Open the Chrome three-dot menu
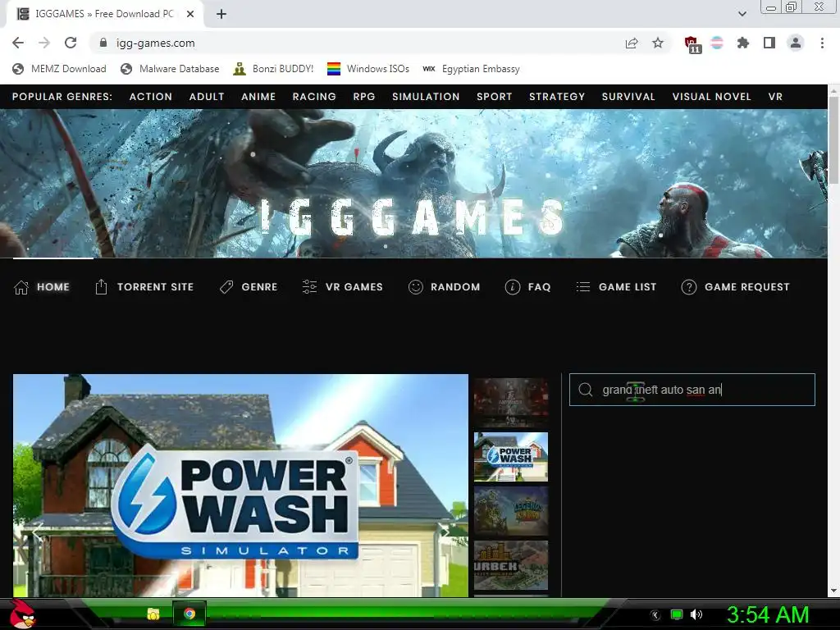 coord(822,43)
